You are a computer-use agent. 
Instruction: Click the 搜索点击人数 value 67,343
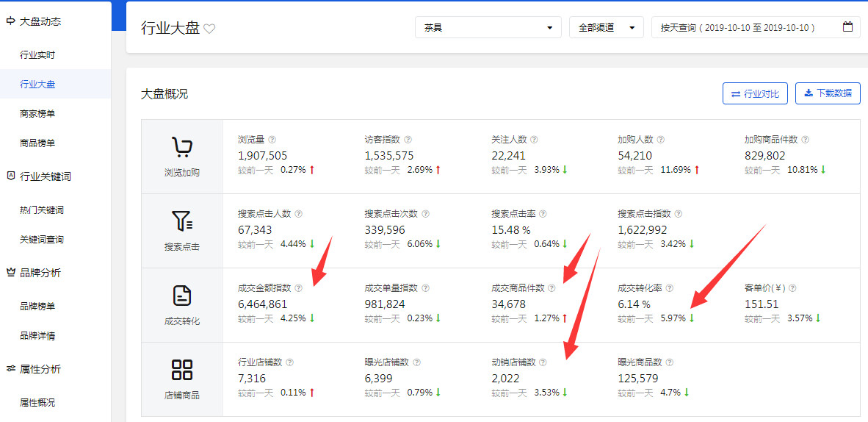255,229
